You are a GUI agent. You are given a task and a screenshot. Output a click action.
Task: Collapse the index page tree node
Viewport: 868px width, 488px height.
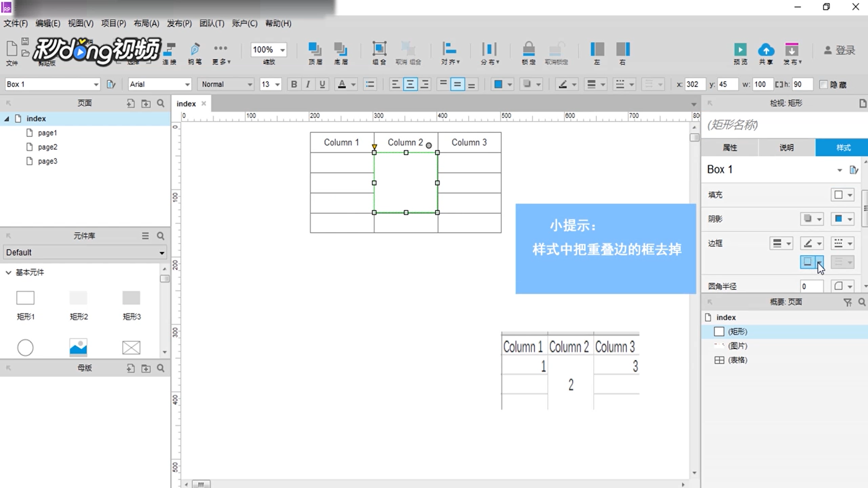click(x=7, y=119)
